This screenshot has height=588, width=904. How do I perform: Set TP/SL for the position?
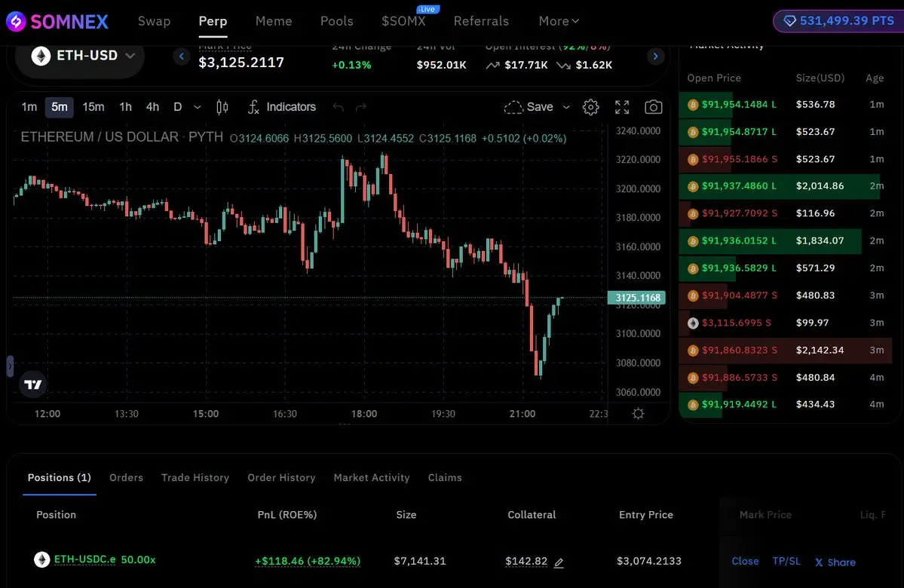786,561
